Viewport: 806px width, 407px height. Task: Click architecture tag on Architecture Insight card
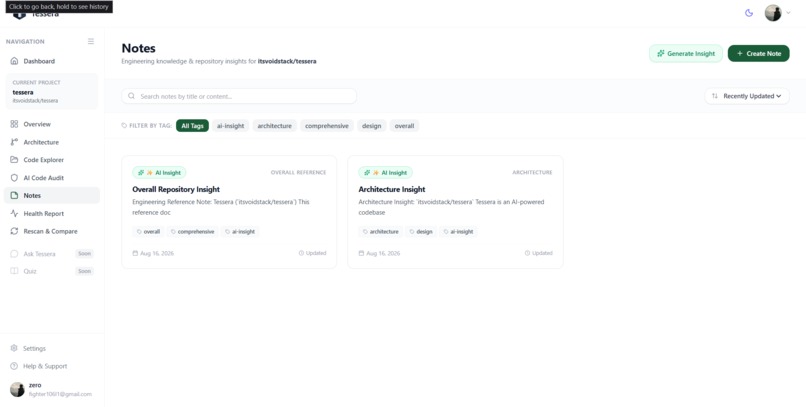(x=381, y=232)
